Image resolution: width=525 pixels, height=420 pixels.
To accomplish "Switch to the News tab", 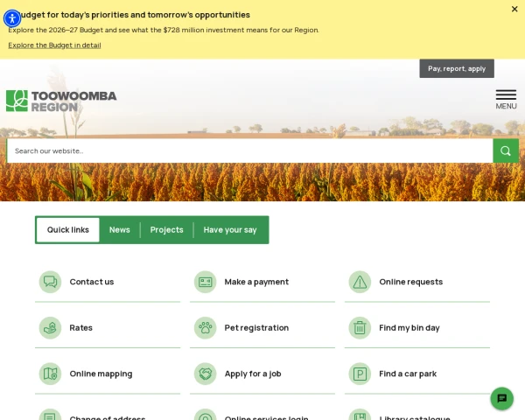I will tap(120, 230).
